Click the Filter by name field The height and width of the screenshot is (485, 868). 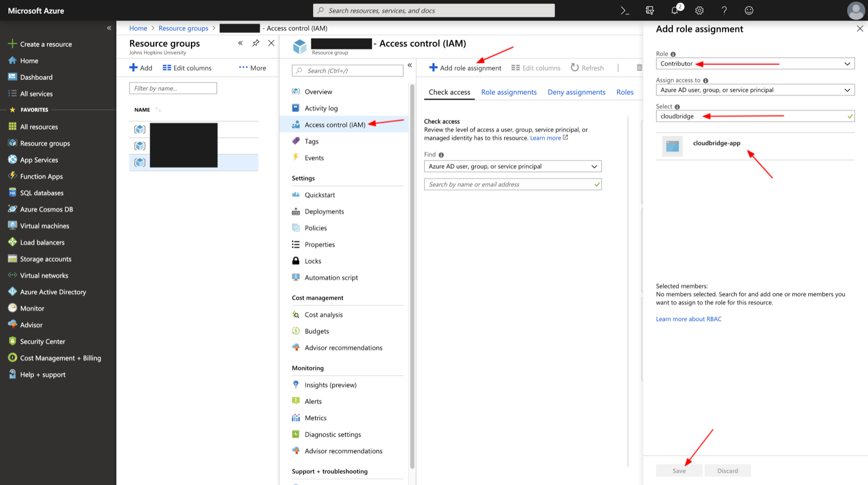click(173, 88)
